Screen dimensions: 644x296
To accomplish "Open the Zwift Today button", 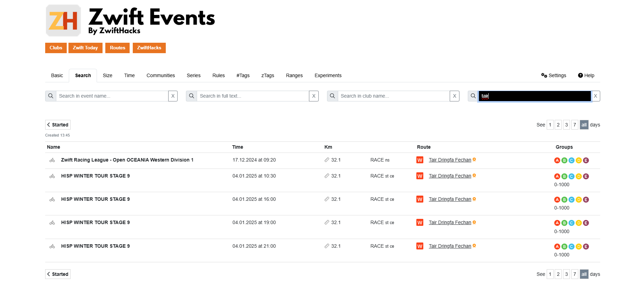I will [85, 48].
